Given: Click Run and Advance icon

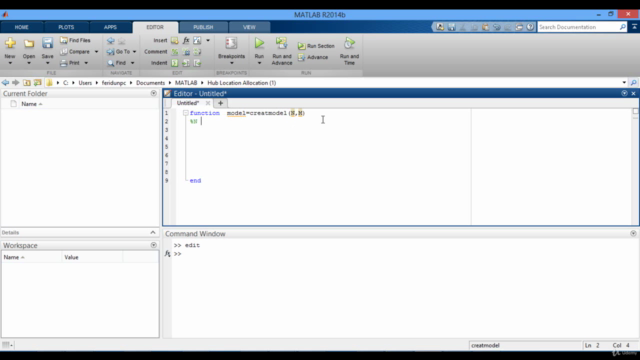Looking at the screenshot, I should pos(282,43).
